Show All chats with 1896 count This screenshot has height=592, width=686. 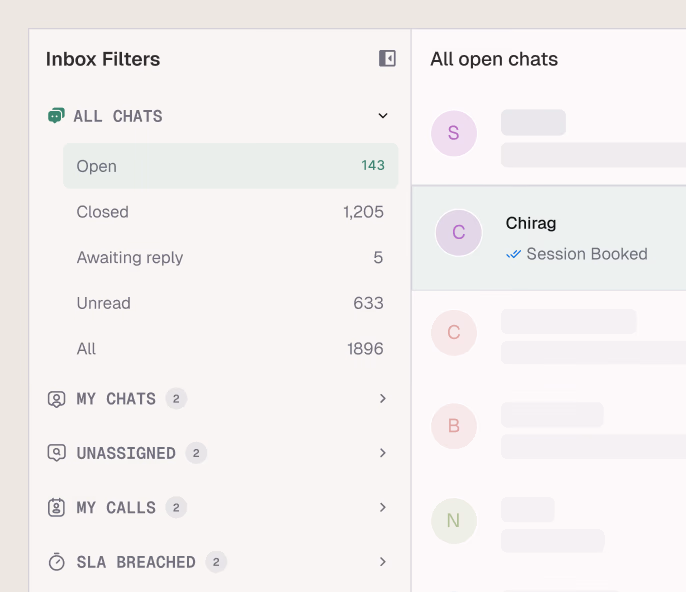pyautogui.click(x=230, y=349)
